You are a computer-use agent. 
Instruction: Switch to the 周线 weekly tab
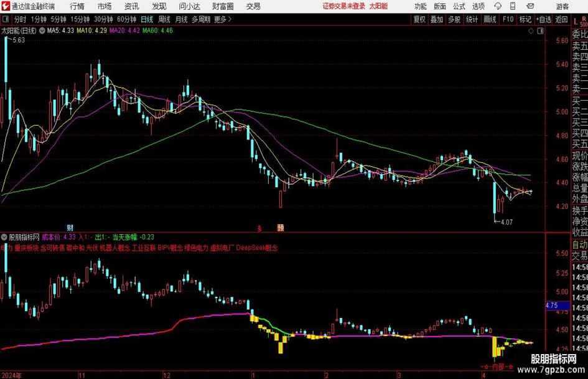coord(164,19)
